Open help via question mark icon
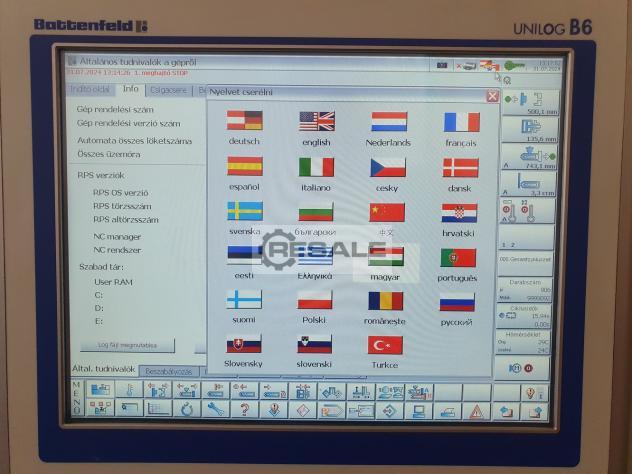This screenshot has height=474, width=632. [x=243, y=409]
